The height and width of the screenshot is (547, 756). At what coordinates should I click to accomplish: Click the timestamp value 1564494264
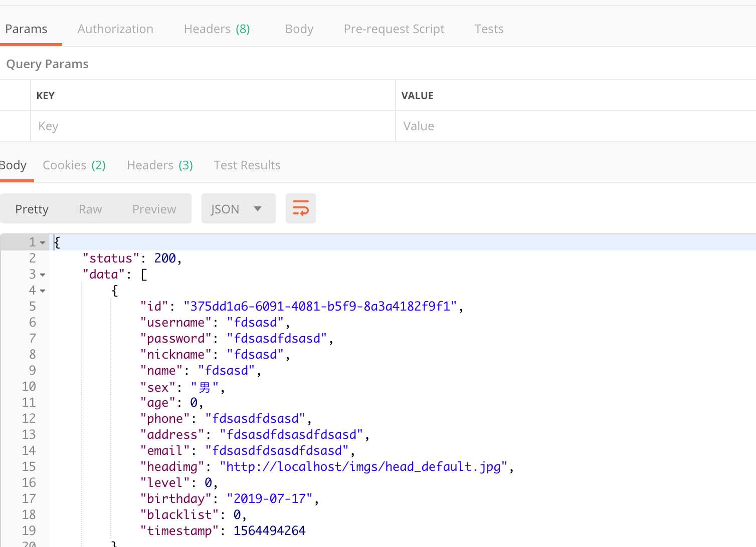click(270, 531)
